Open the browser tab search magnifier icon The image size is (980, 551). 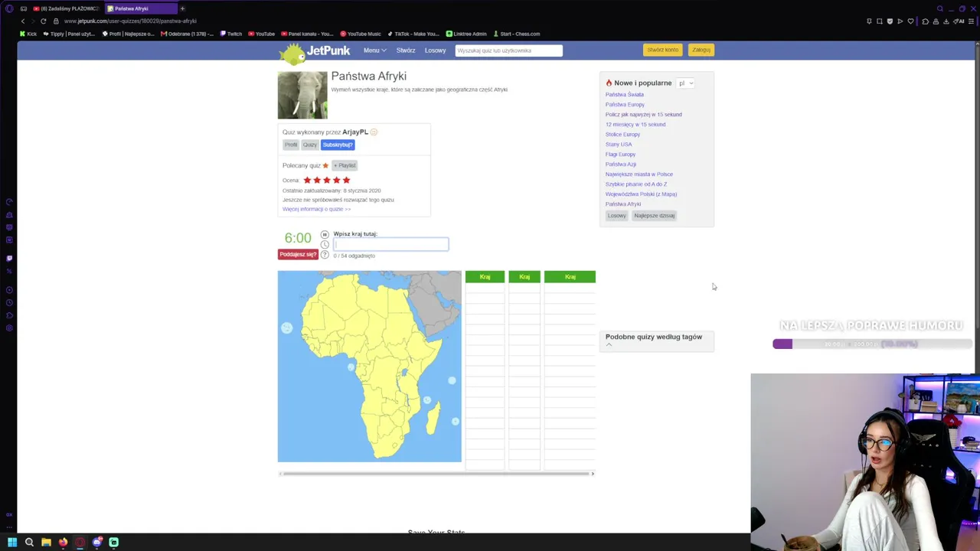click(940, 8)
